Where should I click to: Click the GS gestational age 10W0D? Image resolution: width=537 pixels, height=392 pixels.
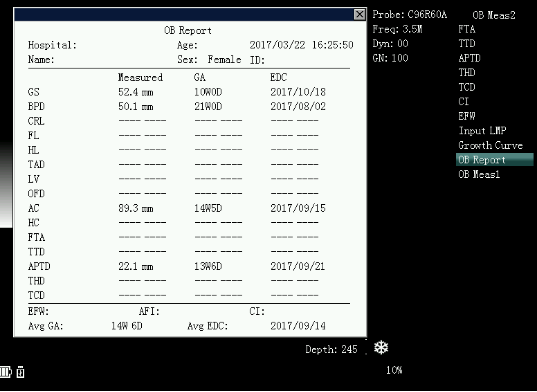[208, 92]
